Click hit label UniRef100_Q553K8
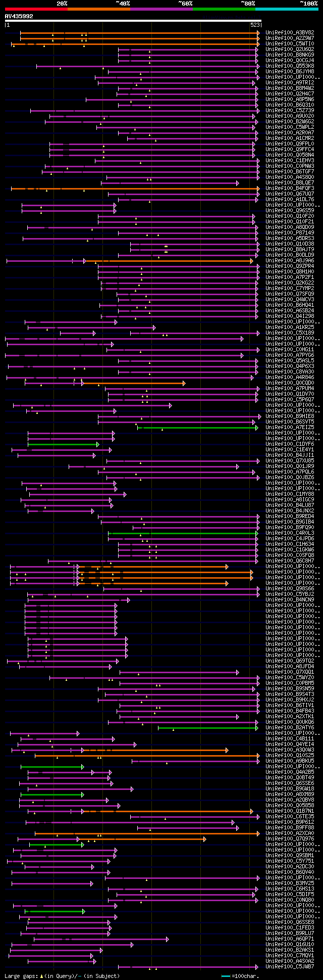The image size is (323, 980). coord(290,66)
